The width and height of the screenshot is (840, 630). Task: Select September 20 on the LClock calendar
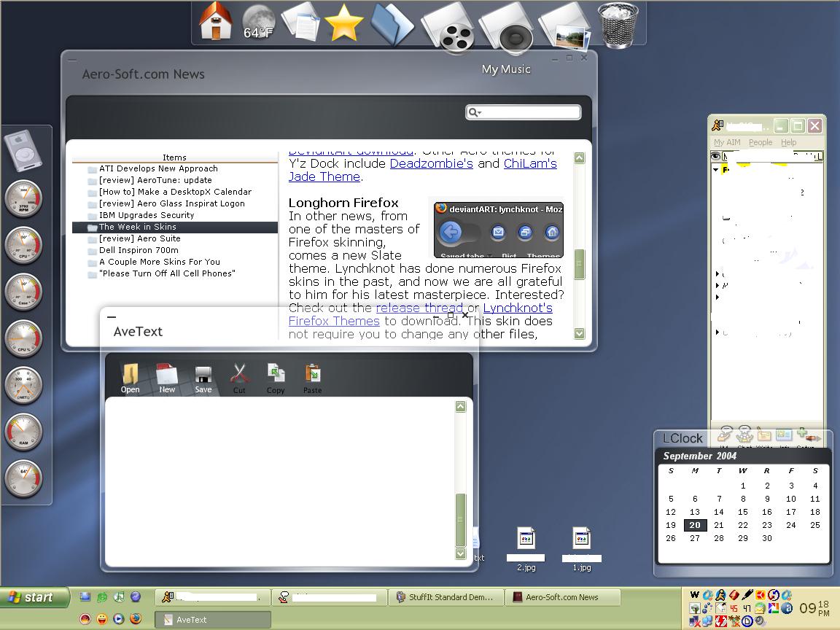(x=694, y=525)
